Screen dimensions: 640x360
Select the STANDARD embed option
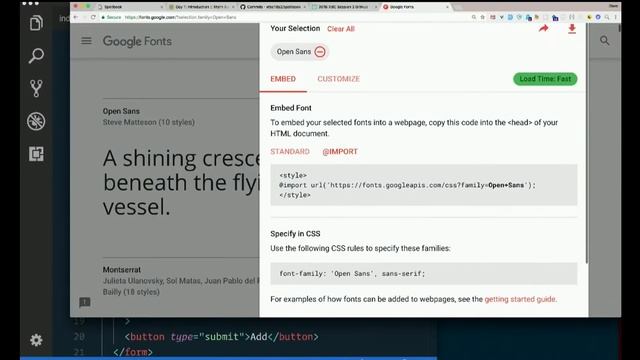290,151
